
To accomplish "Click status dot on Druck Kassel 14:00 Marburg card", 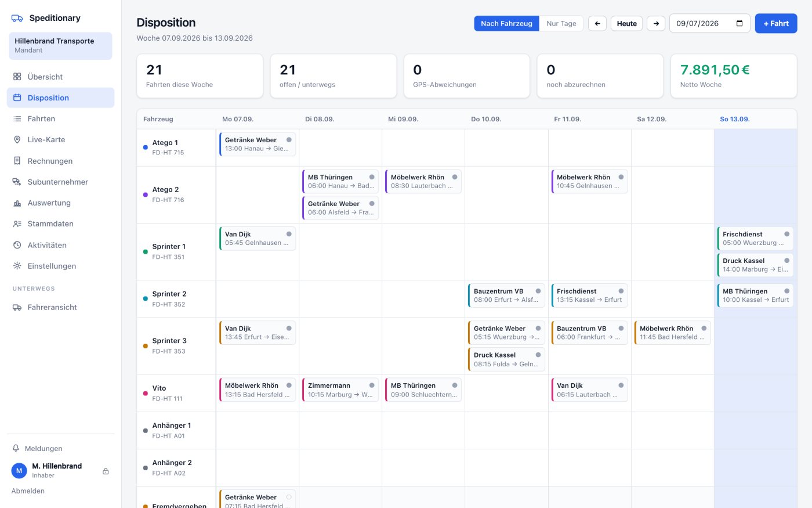I will 786,261.
